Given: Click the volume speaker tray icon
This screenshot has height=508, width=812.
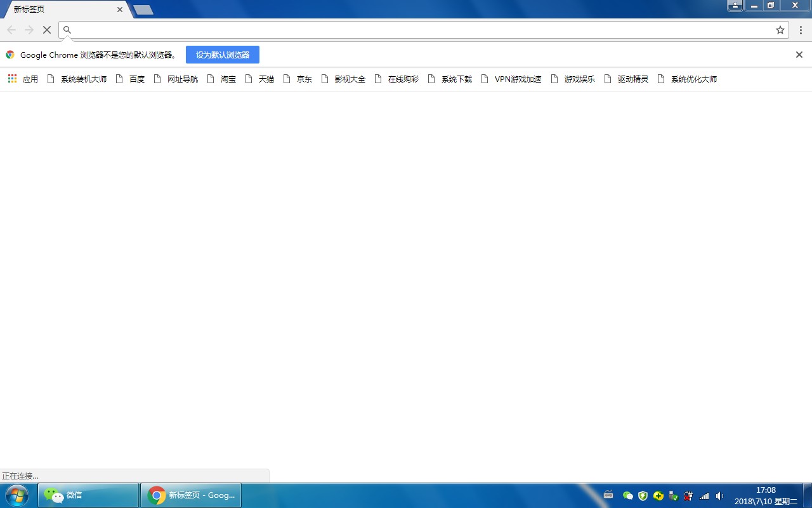Looking at the screenshot, I should pyautogui.click(x=719, y=496).
